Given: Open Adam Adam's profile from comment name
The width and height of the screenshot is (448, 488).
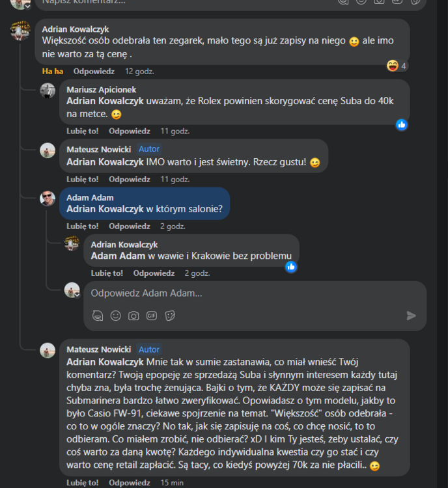Looking at the screenshot, I should coord(90,197).
